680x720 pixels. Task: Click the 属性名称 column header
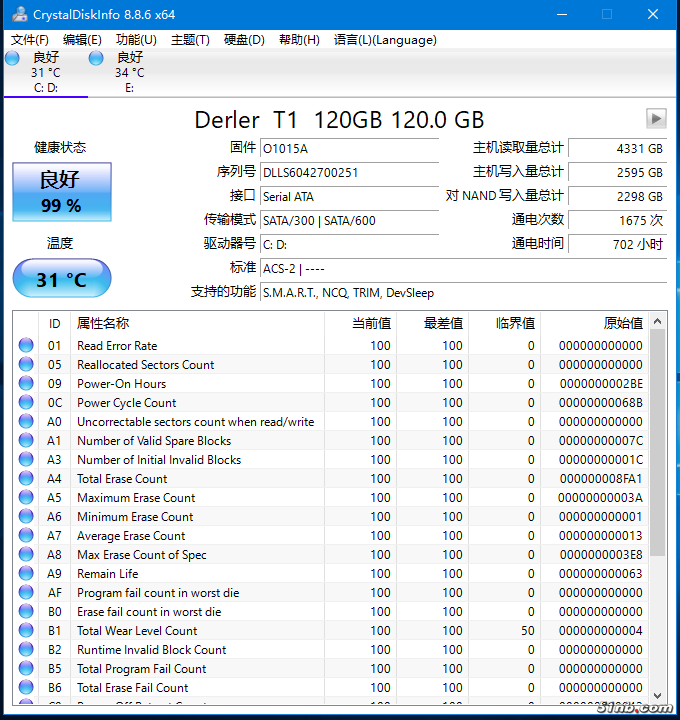(103, 323)
